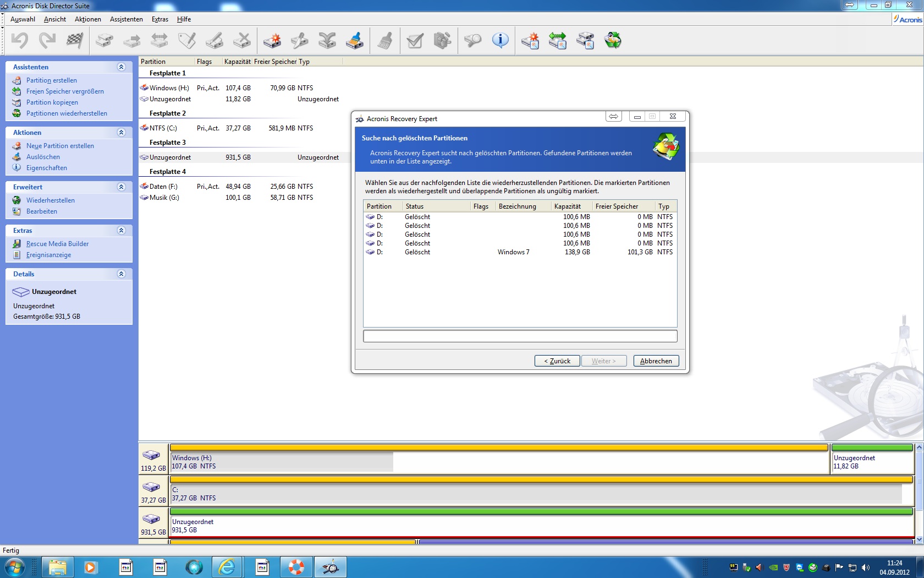924x578 pixels.
Task: Click the blue brush over disk toolbar icon
Action: [x=355, y=40]
